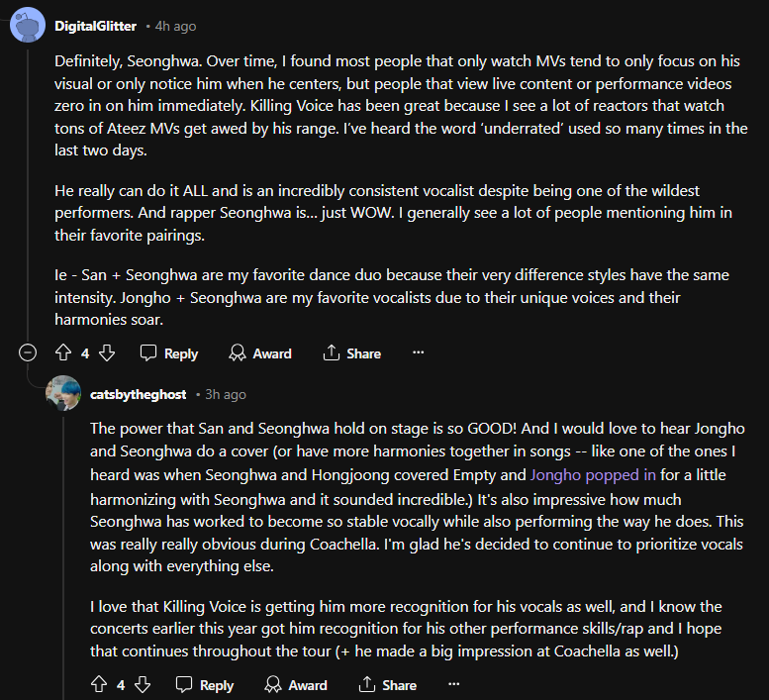Give Award to catsbytheghost's reply
Screen dimensions: 769x700
(296, 684)
